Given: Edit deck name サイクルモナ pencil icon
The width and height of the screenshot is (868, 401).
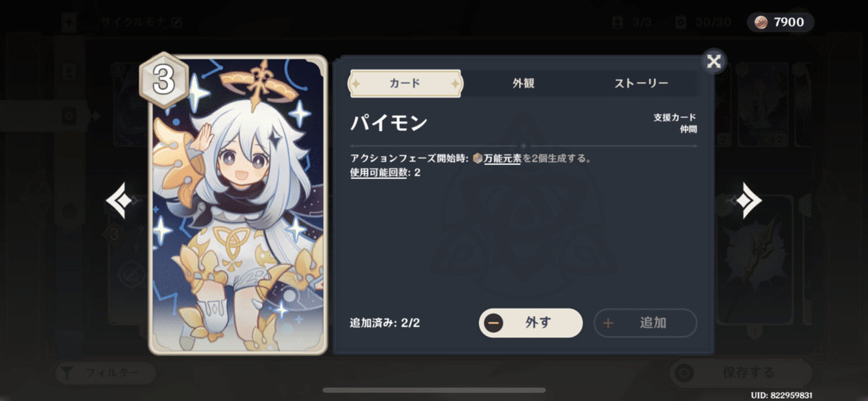Looking at the screenshot, I should point(176,22).
